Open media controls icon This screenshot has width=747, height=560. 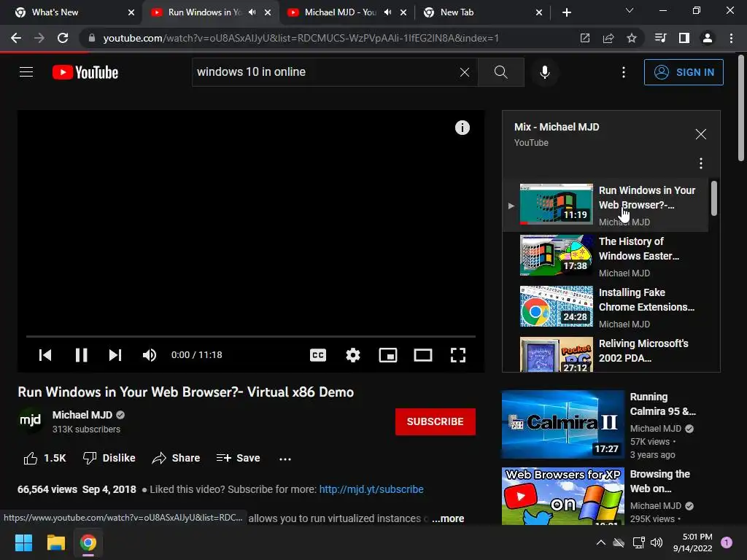[x=660, y=38]
